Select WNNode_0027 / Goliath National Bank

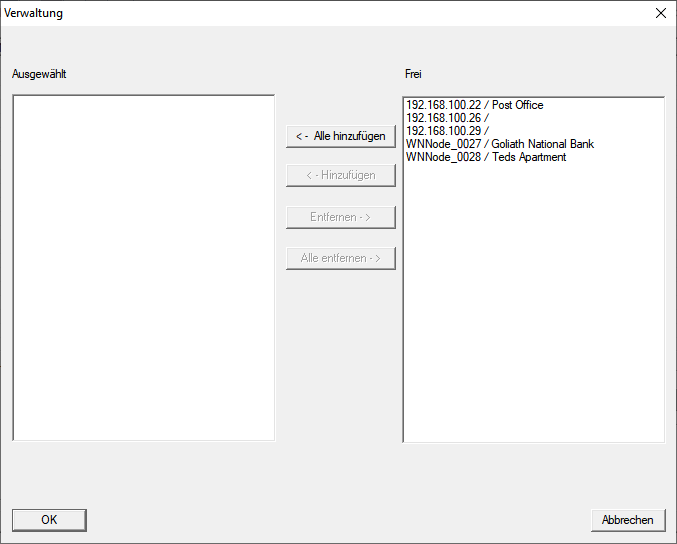(x=499, y=144)
